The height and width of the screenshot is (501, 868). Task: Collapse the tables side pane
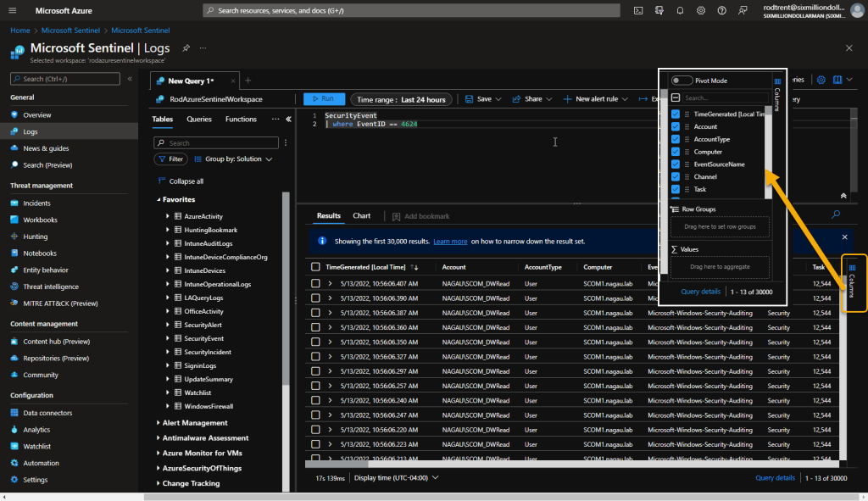tap(288, 119)
